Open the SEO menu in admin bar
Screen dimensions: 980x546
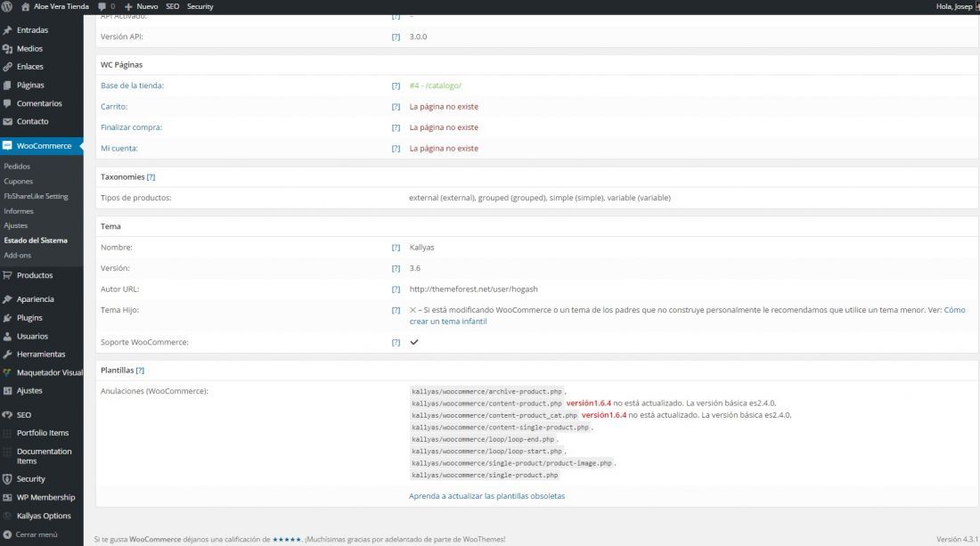[173, 6]
